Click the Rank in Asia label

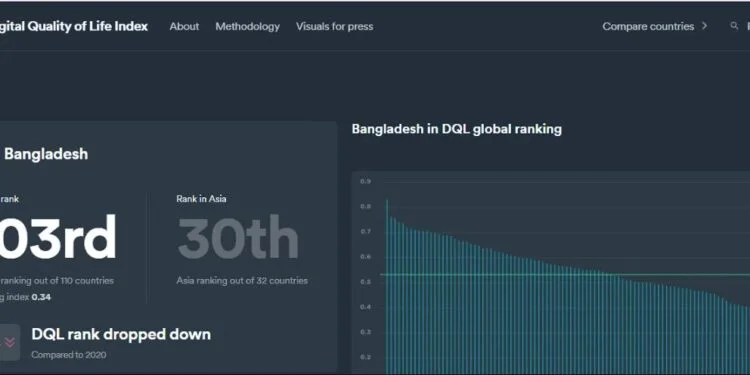point(201,199)
